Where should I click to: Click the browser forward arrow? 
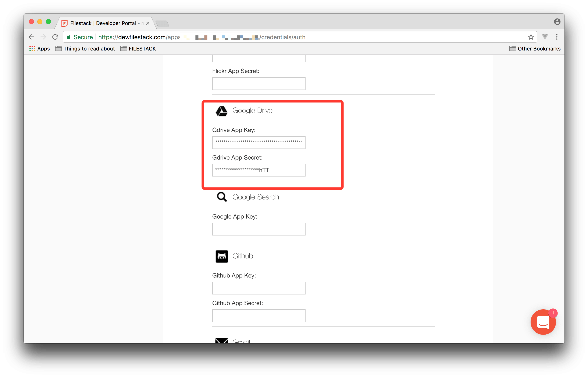coord(43,37)
